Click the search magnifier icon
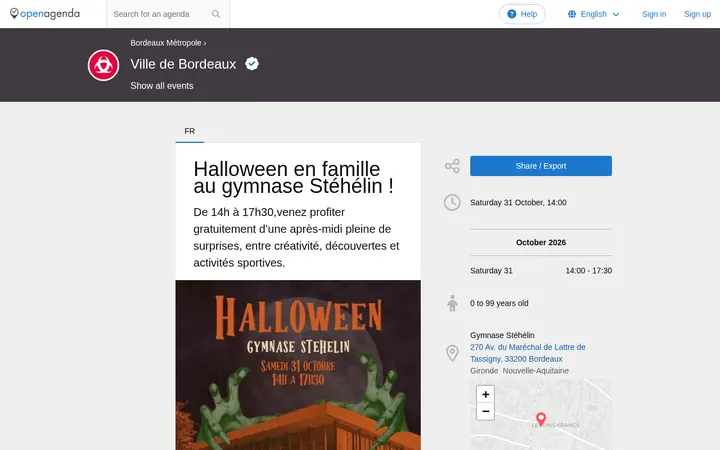This screenshot has height=450, width=720. click(x=216, y=14)
